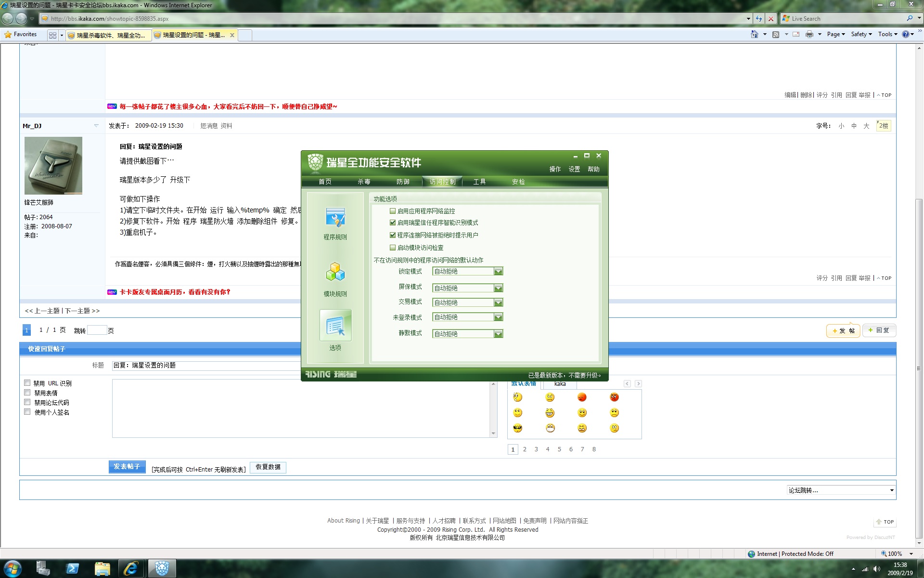Expand the 静默模式 dropdown
Viewport: 924px width, 578px height.
click(x=498, y=334)
